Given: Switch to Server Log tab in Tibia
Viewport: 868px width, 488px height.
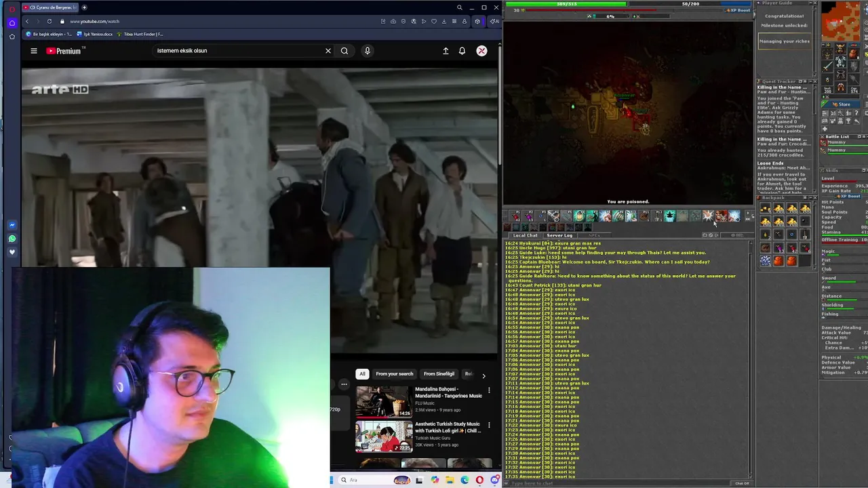Looking at the screenshot, I should click(x=559, y=235).
